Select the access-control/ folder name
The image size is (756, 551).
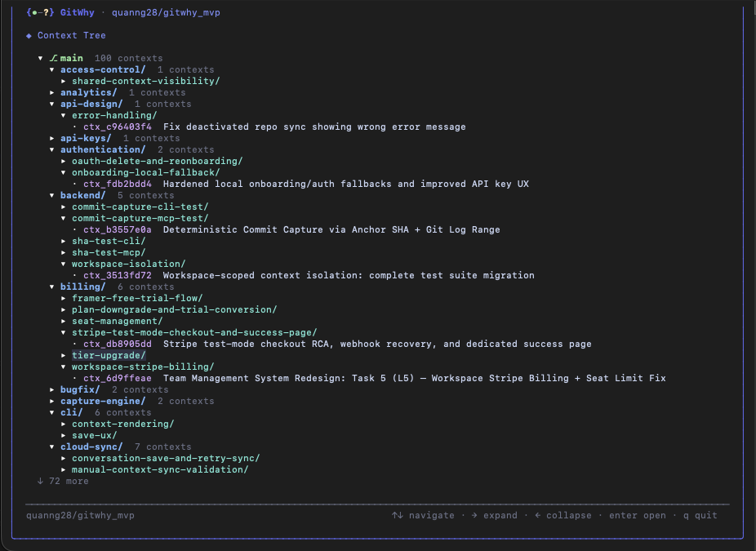(x=103, y=70)
